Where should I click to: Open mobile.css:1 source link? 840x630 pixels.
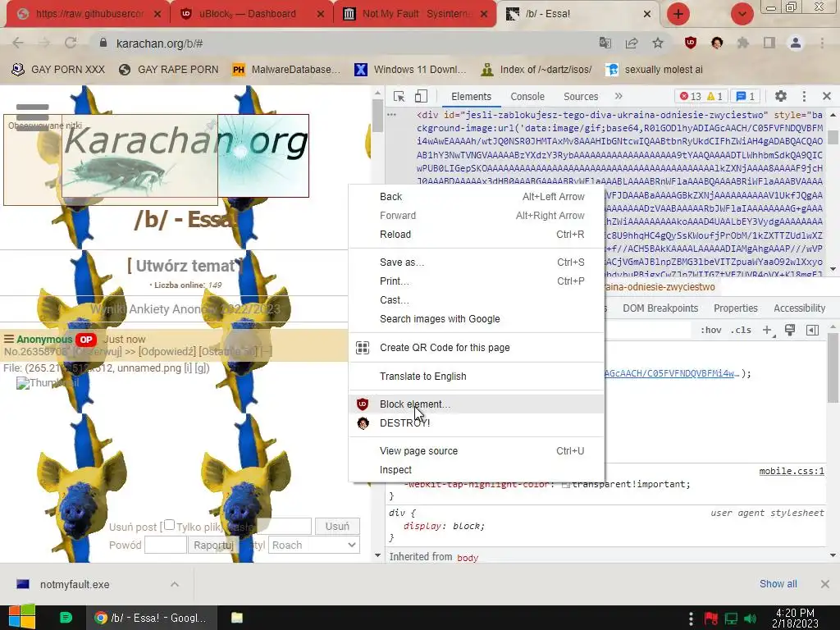pyautogui.click(x=792, y=471)
